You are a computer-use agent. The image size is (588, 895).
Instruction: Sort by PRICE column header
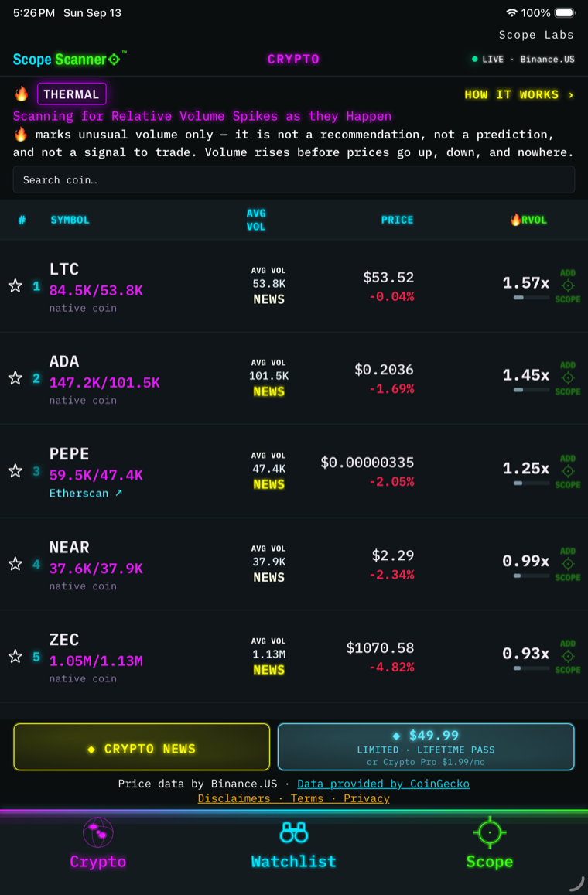[x=398, y=220]
